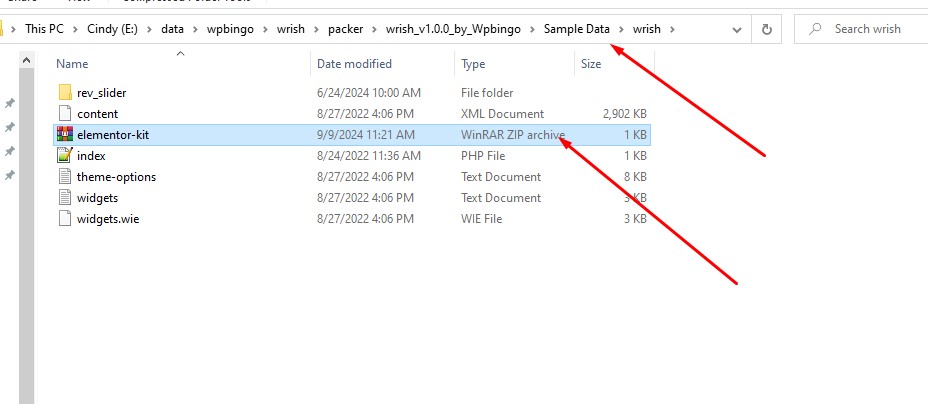Expand the chevron after the last wrish breadcrumb
Image resolution: width=928 pixels, height=404 pixels.
(x=672, y=29)
